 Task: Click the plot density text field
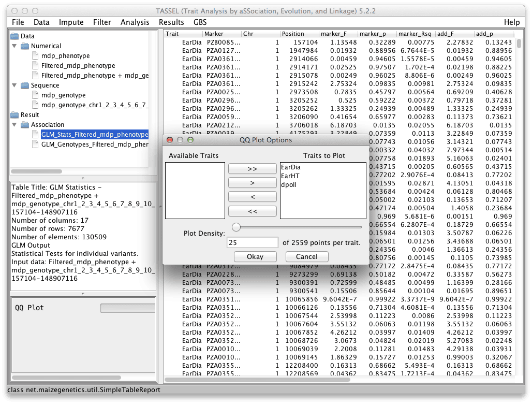click(253, 242)
